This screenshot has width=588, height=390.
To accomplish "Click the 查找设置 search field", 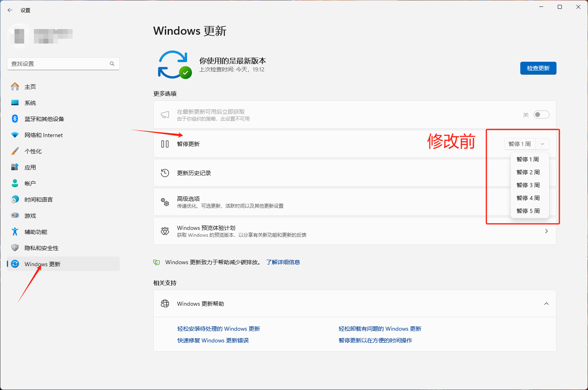I will pyautogui.click(x=63, y=64).
